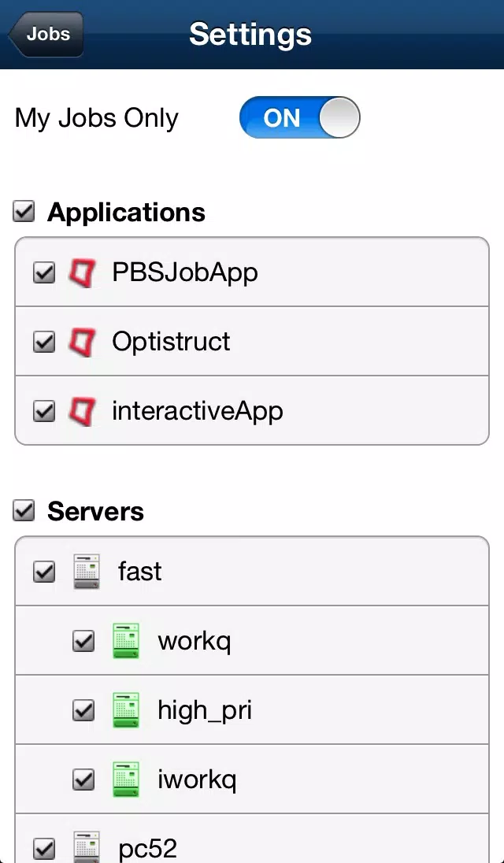Turn off the My Jobs Only switch

pos(300,117)
